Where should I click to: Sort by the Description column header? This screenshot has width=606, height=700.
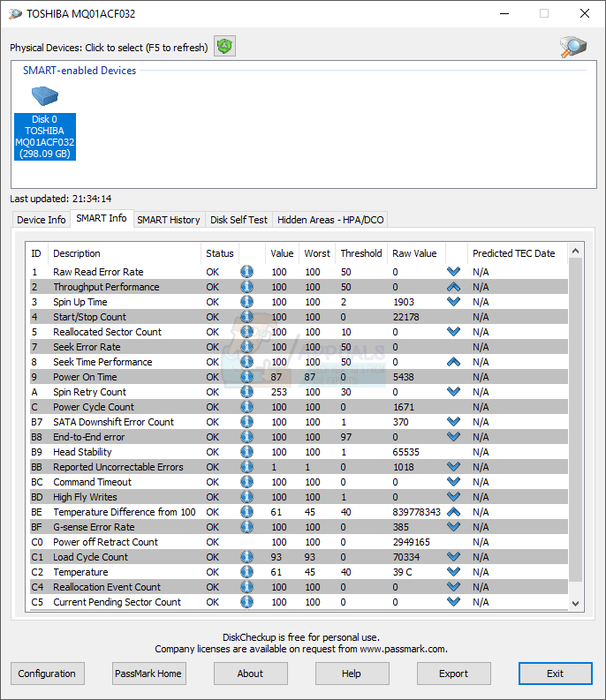[125, 253]
